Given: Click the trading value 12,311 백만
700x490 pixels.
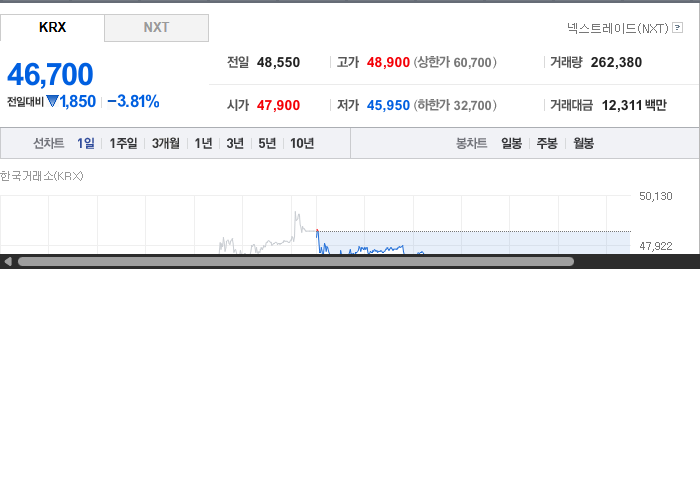Looking at the screenshot, I should [x=634, y=105].
